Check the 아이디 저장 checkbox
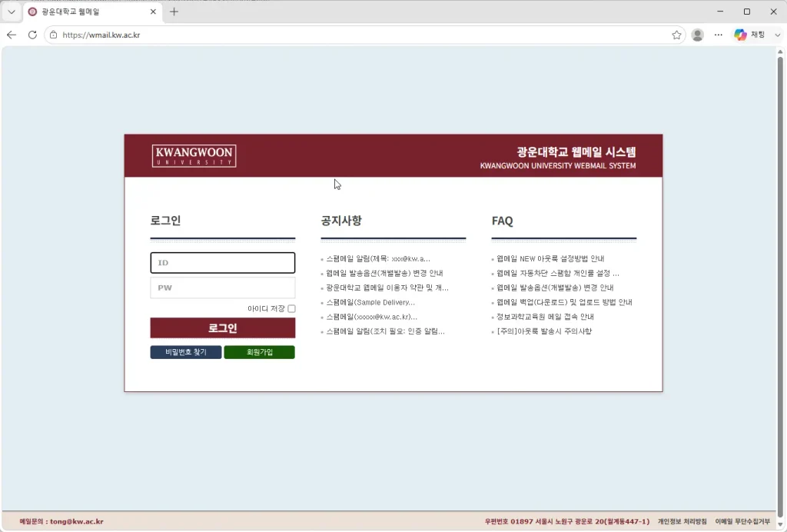 (x=291, y=308)
